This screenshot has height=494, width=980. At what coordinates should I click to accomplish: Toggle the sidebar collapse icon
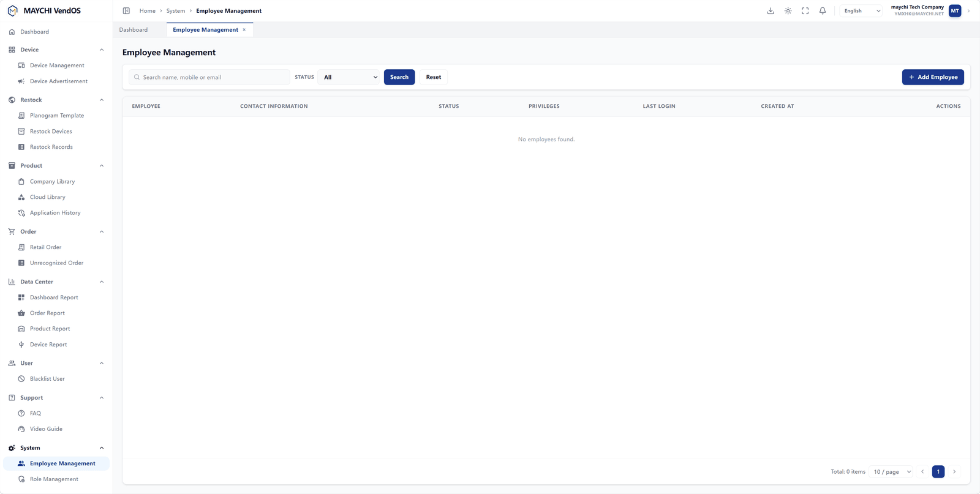126,11
